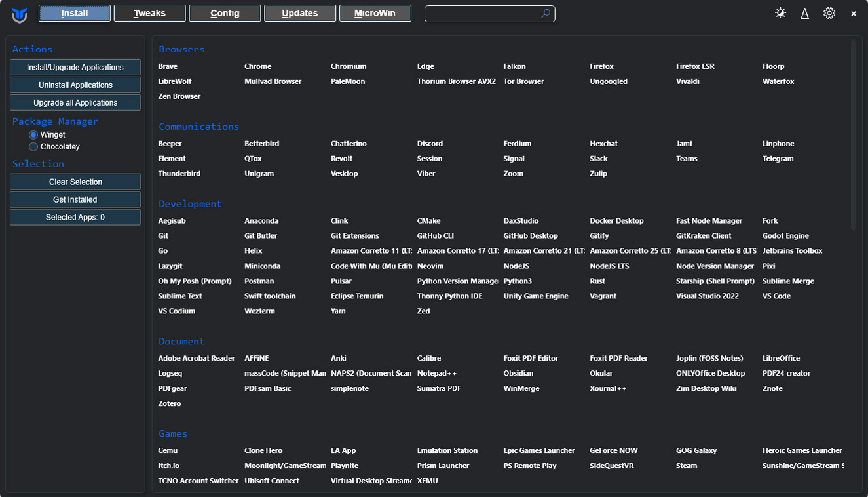The width and height of the screenshot is (868, 497).
Task: Select the Chocolatey package manager
Action: [54, 146]
